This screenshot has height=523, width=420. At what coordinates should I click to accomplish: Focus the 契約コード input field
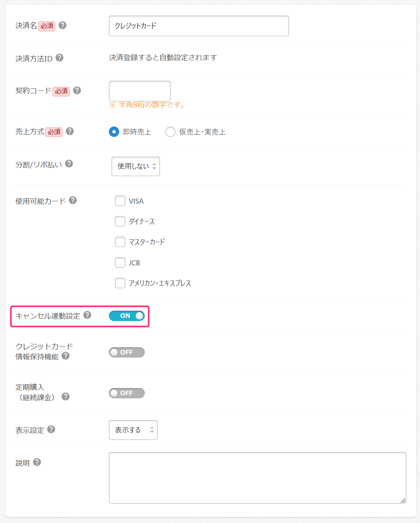(x=140, y=91)
